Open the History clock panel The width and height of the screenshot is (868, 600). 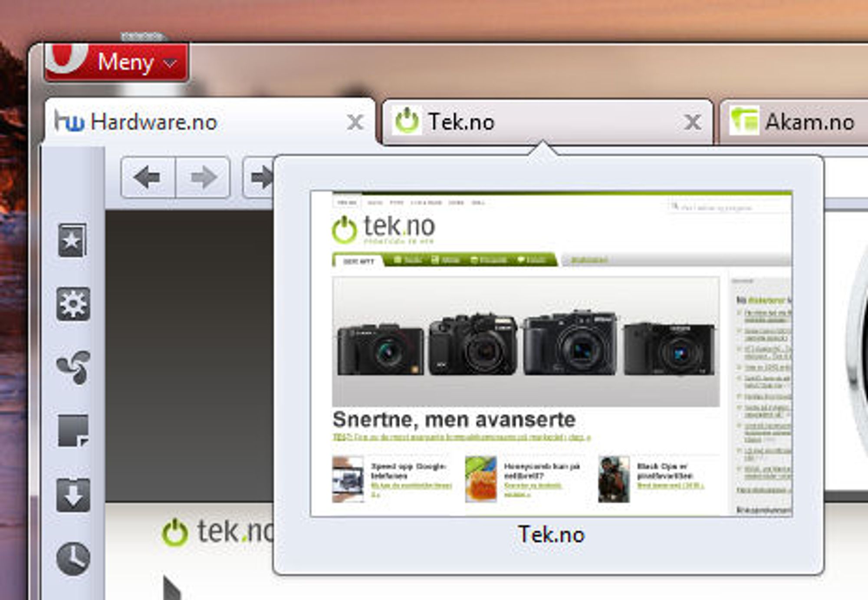[73, 559]
